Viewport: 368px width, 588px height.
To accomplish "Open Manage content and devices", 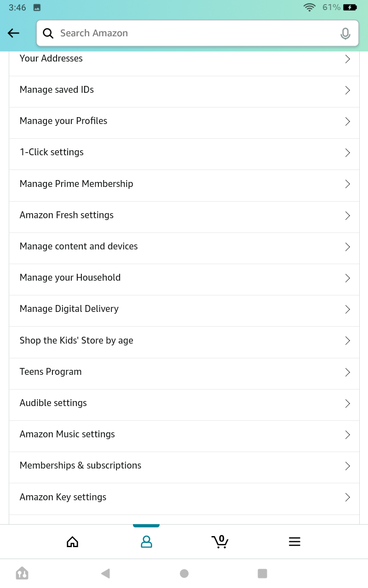I will point(79,247).
